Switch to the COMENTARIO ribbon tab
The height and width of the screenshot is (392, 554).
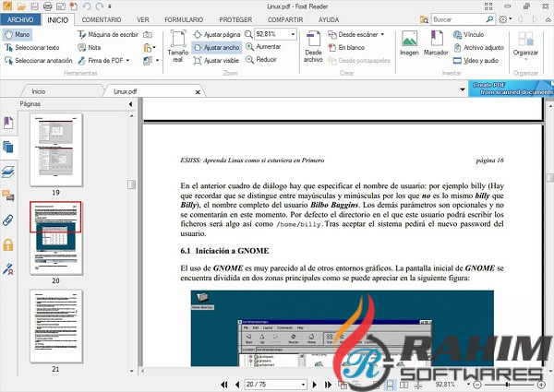tap(102, 19)
